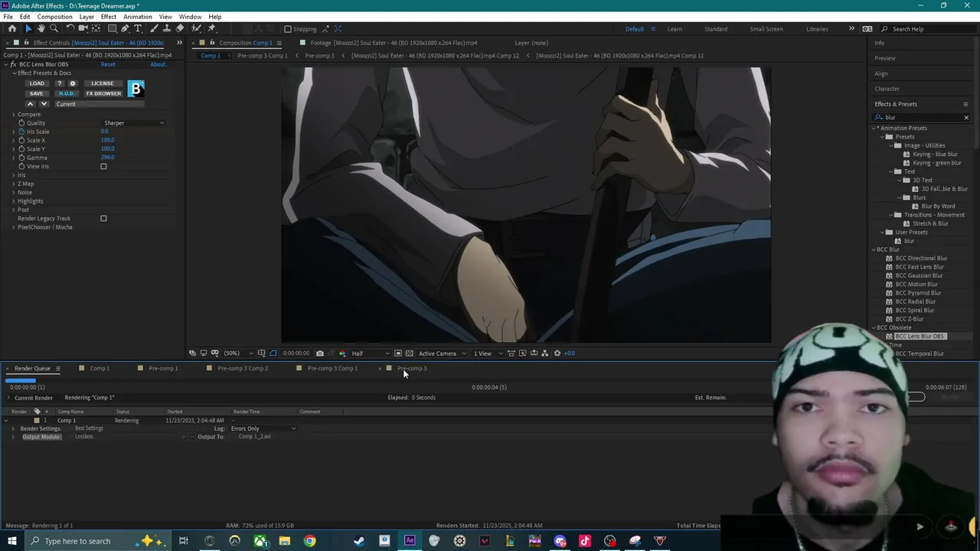The image size is (980, 551).
Task: Switch to Pre-comp 3 Comp 2 tab
Action: coord(243,369)
